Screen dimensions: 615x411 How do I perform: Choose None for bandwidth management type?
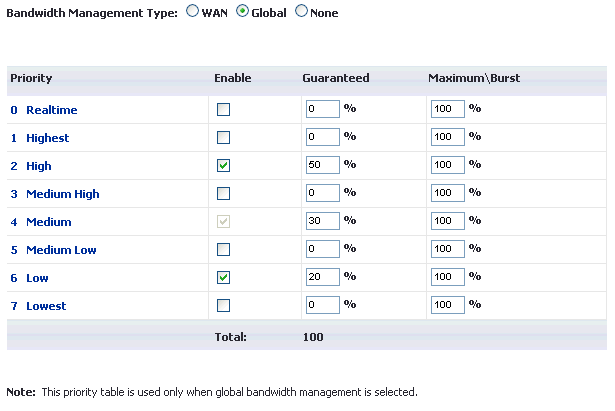coord(301,13)
